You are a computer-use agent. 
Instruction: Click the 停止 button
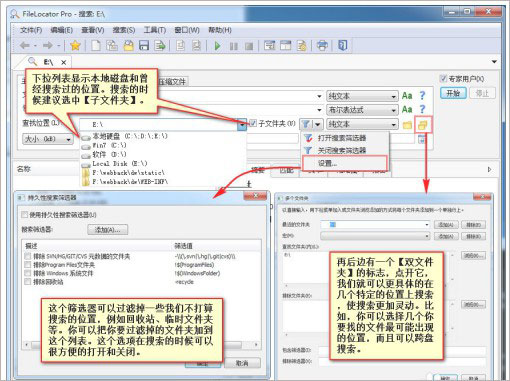point(482,93)
